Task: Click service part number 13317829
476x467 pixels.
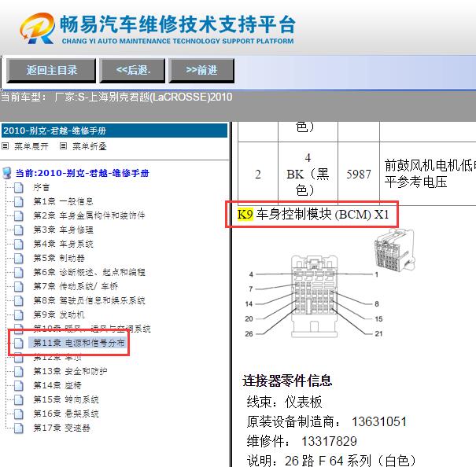Action: click(x=329, y=441)
